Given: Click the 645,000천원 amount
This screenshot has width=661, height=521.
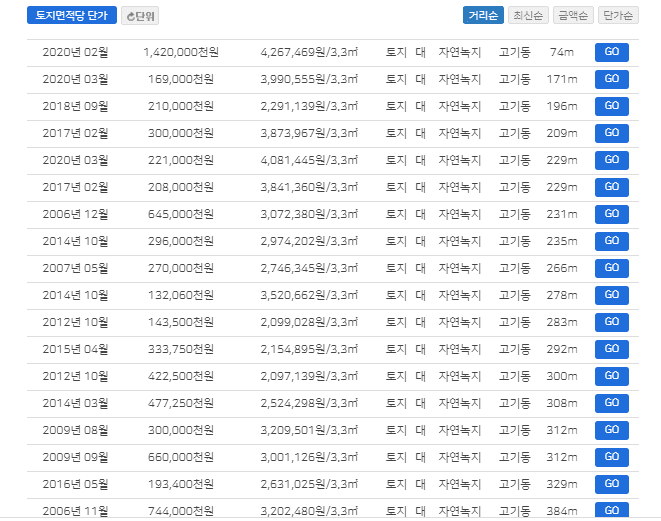Looking at the screenshot, I should tap(181, 214).
